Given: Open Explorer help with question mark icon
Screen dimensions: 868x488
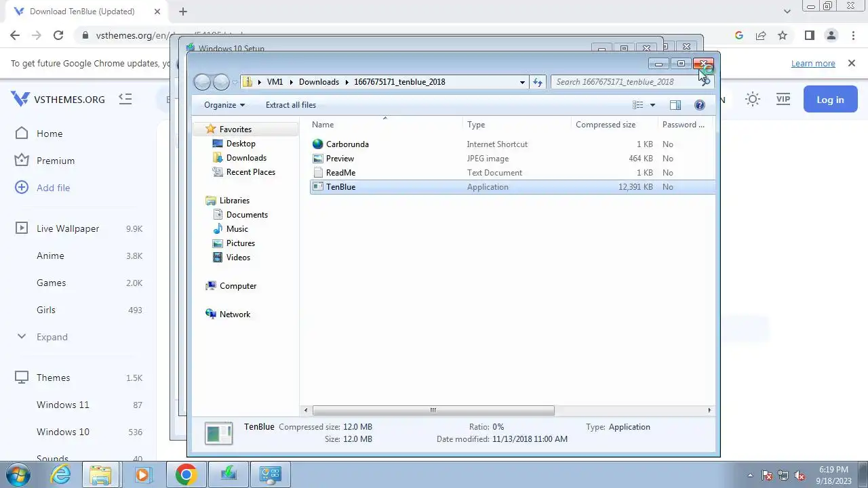Looking at the screenshot, I should click(700, 105).
